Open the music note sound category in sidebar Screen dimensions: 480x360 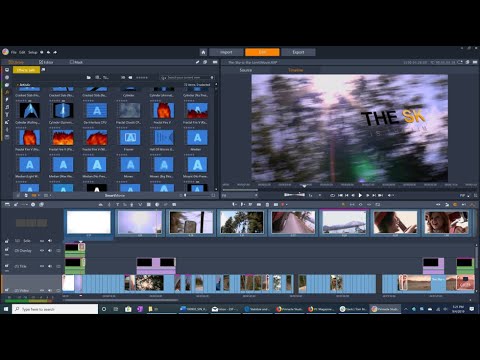(7, 107)
